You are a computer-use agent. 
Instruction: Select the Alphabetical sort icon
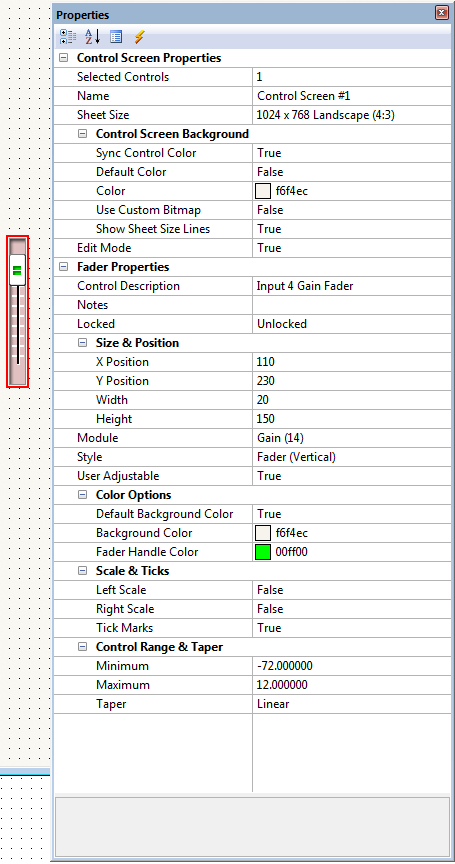click(x=92, y=37)
